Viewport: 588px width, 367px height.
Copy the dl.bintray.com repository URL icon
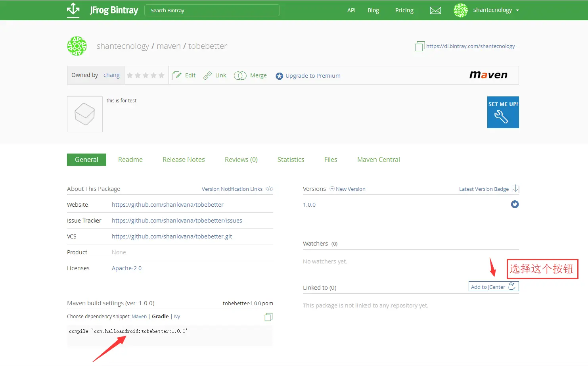(x=419, y=46)
